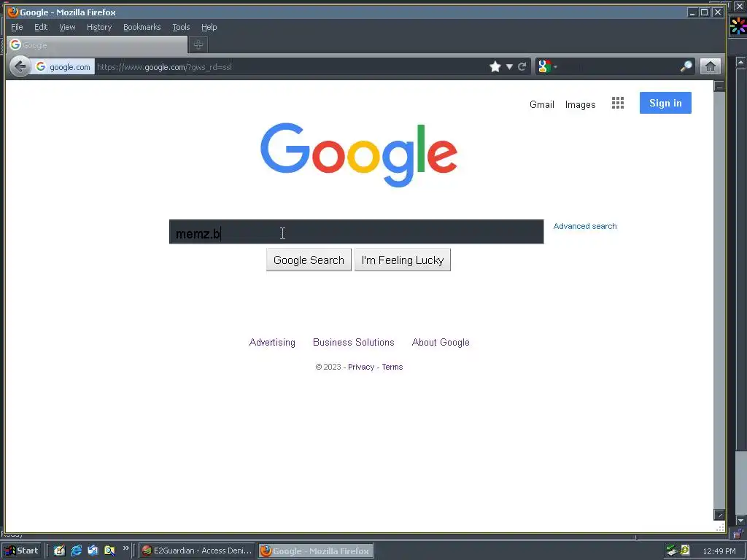Open the Google apps grid icon
Screen dimensions: 747x560
tap(617, 103)
